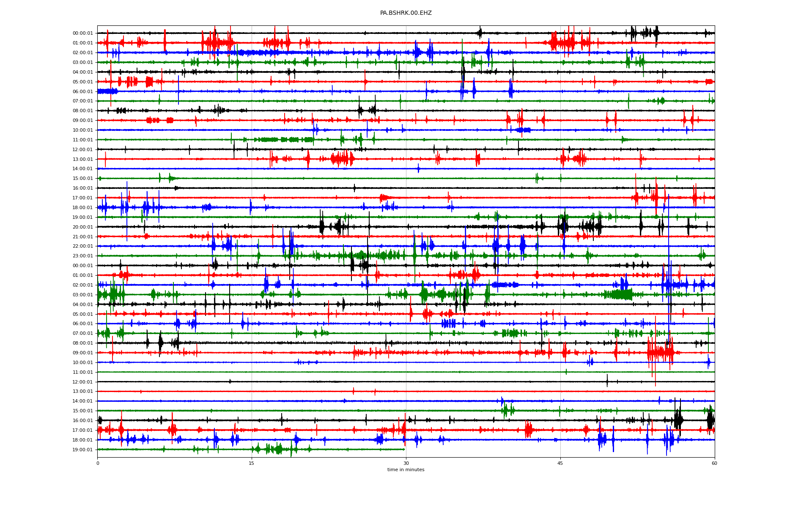Click the bottommost 19:00:01 trace label

tap(82, 450)
